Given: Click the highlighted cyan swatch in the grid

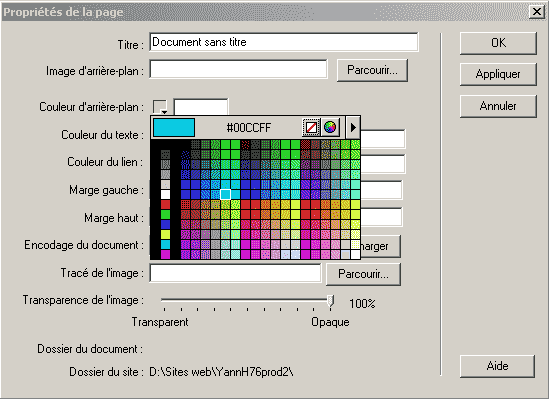Looking at the screenshot, I should coord(225,194).
